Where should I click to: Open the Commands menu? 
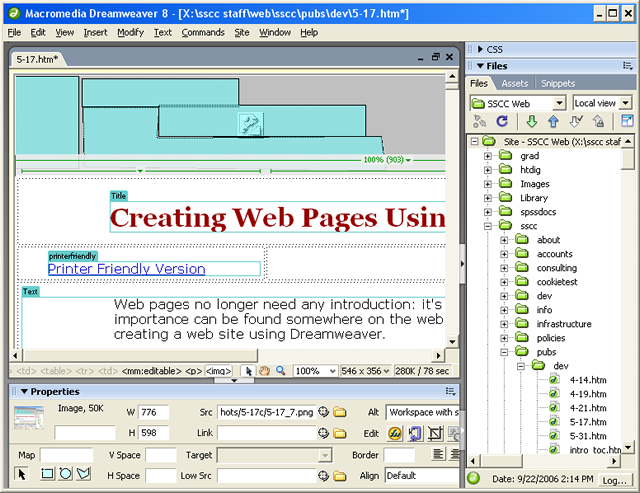coord(203,32)
